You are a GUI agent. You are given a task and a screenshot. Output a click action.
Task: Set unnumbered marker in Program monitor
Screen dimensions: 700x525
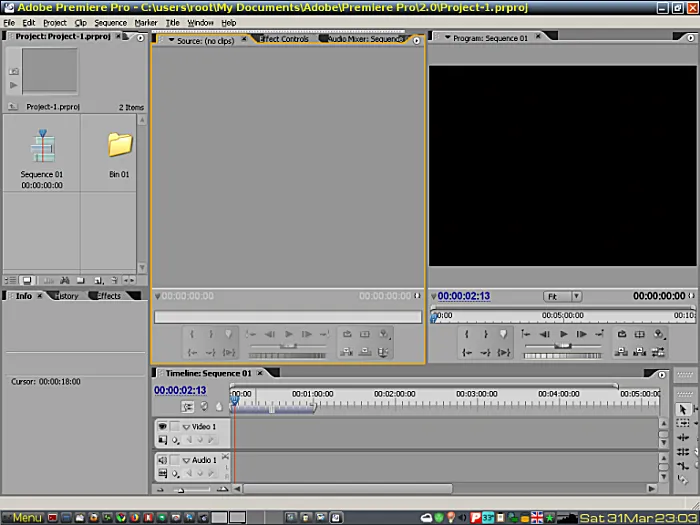point(503,334)
